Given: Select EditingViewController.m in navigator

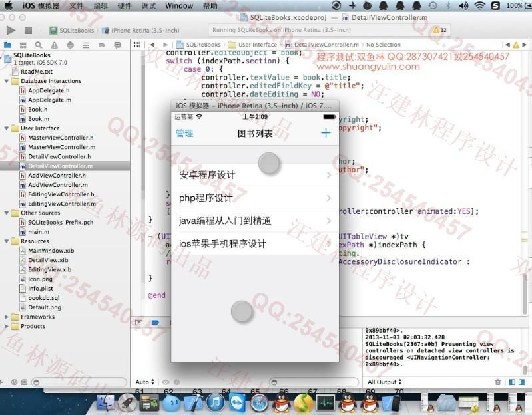Looking at the screenshot, I should [x=62, y=204].
